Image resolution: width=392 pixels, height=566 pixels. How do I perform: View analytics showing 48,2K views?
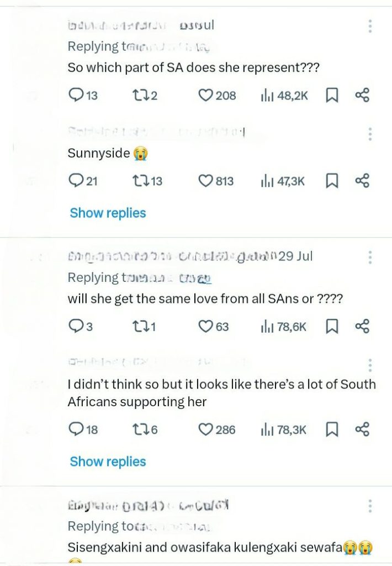click(284, 96)
